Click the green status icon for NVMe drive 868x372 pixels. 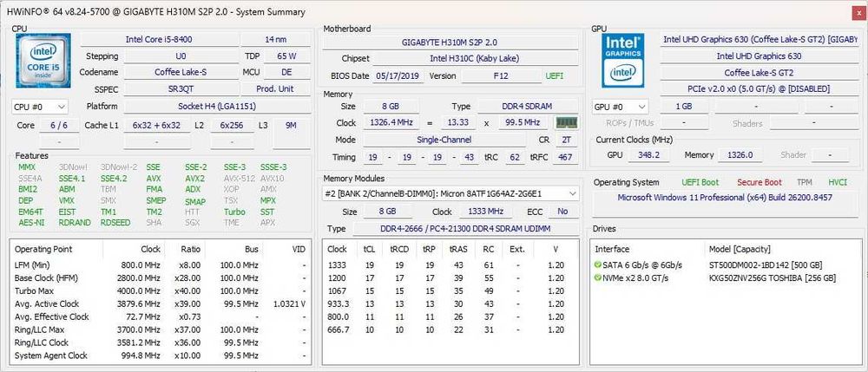tap(597, 278)
